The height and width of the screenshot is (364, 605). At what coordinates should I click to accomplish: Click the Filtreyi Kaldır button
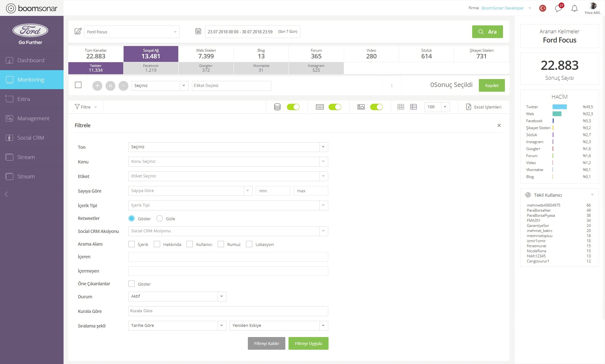point(267,343)
